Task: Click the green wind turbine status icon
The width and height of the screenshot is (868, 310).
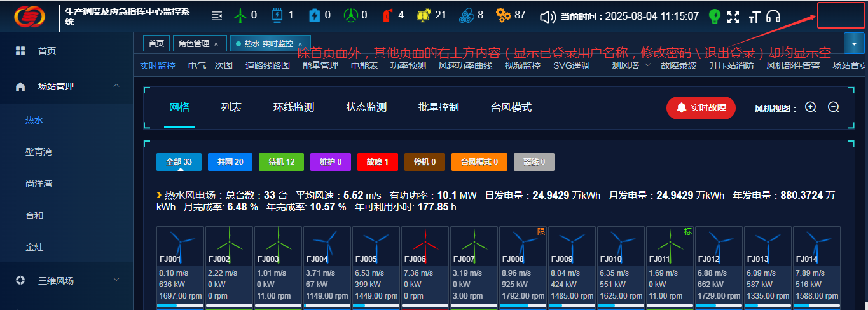Action: pos(240,15)
